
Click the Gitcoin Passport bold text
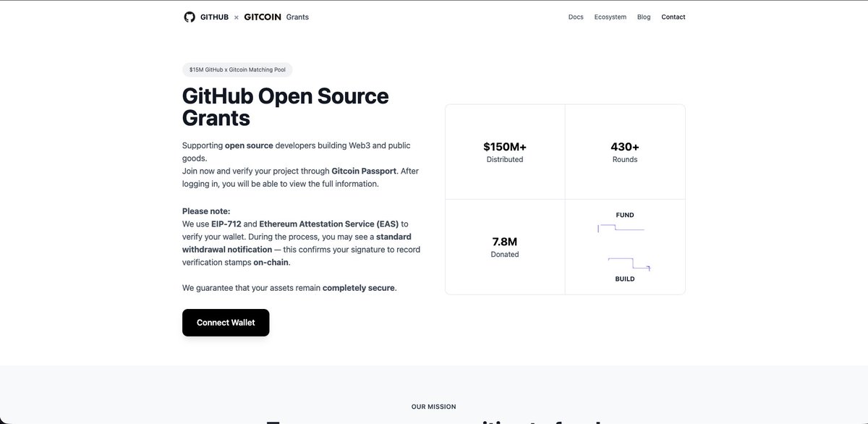[364, 171]
